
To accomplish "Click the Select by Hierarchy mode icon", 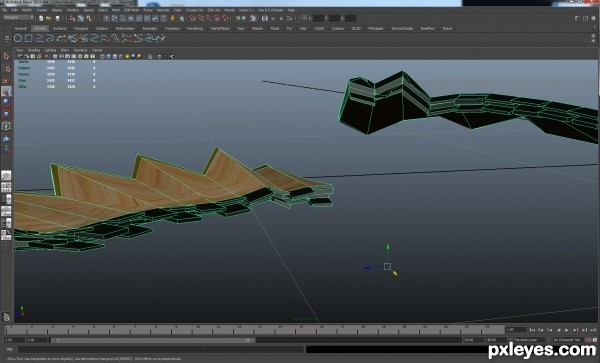I will click(x=72, y=18).
